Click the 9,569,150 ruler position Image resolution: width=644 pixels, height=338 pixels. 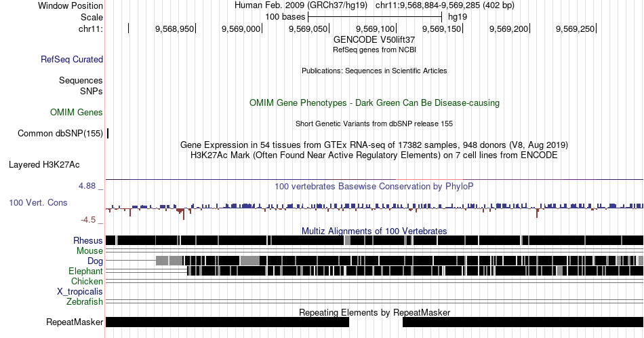click(442, 29)
